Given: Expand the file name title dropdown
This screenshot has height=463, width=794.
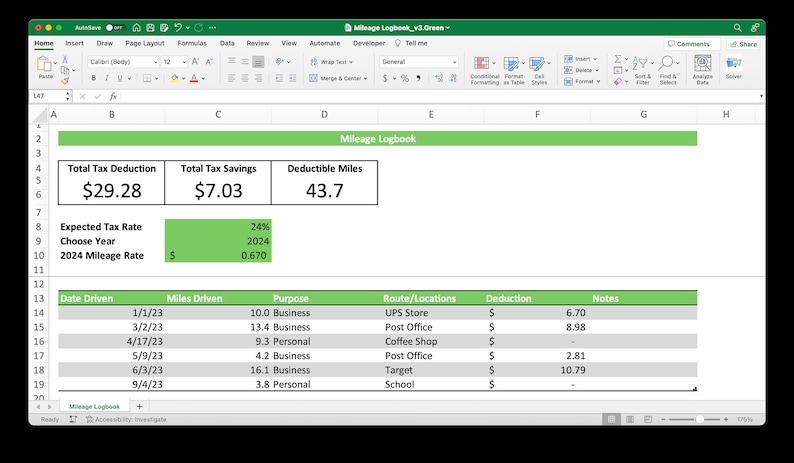Looking at the screenshot, I should click(x=448, y=28).
